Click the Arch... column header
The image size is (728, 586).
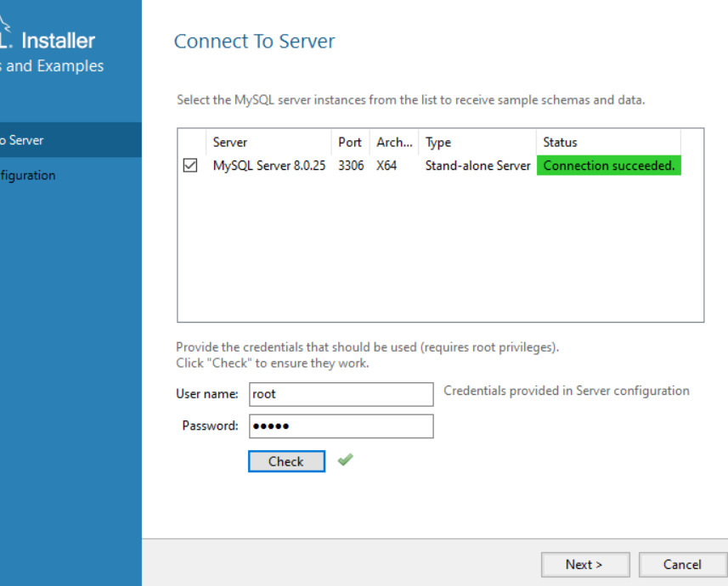tap(394, 142)
